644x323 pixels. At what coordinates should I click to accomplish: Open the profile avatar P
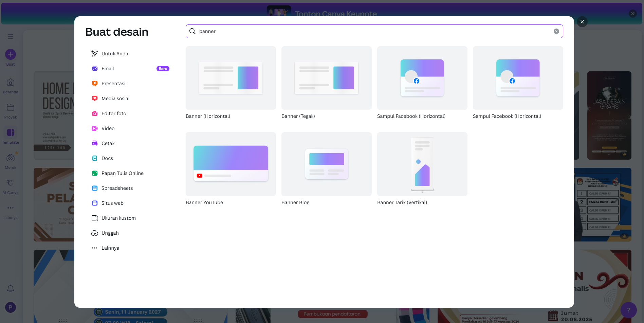tap(11, 307)
